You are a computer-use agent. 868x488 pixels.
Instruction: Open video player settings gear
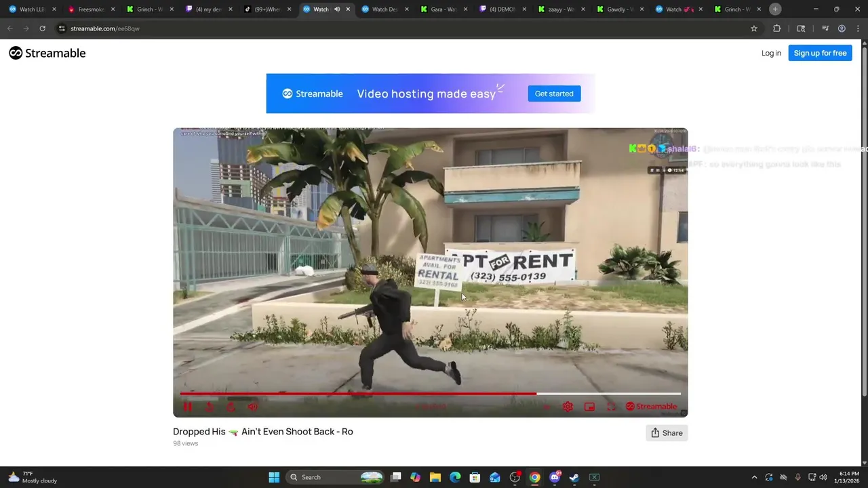pyautogui.click(x=568, y=407)
